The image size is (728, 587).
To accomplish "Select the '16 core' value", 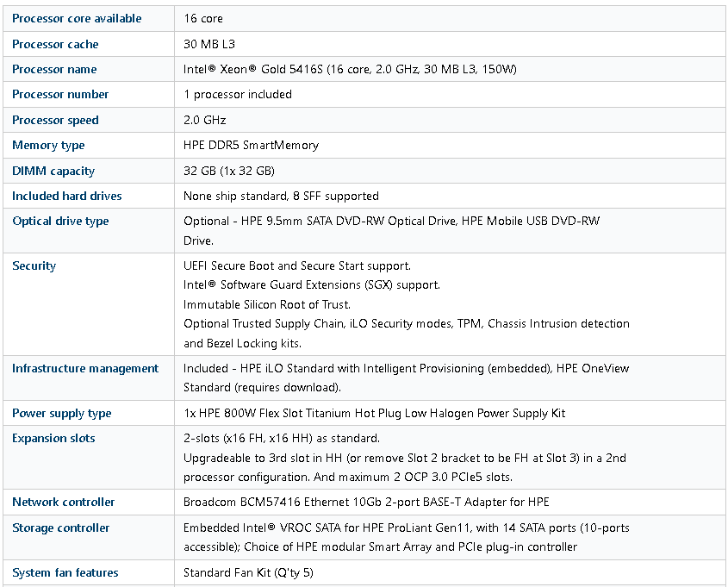I will 203,19.
